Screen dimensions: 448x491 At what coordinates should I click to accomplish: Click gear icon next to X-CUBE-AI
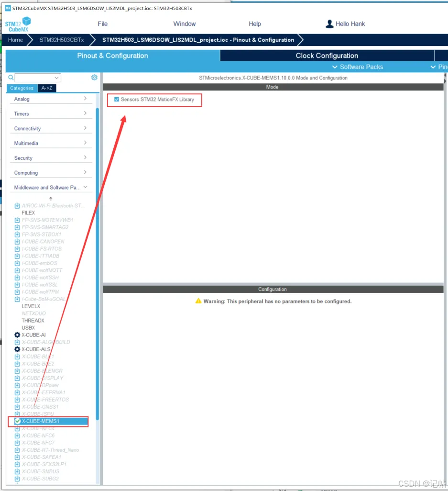pyautogui.click(x=17, y=335)
